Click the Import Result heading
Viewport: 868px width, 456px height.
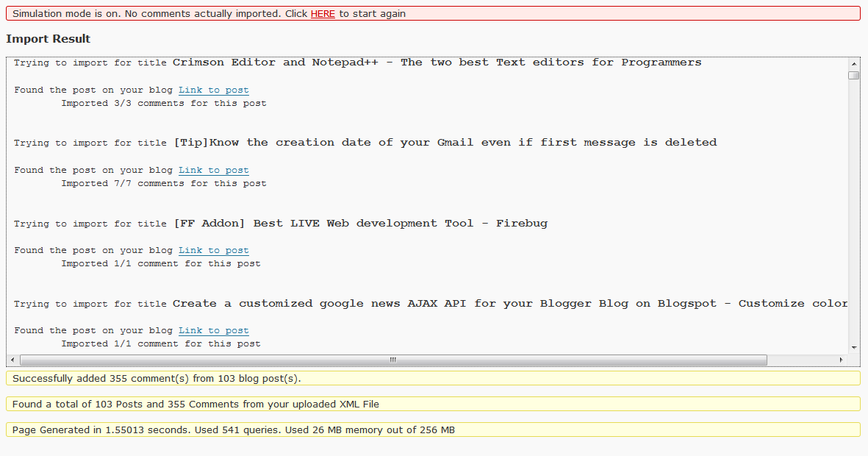coord(49,39)
